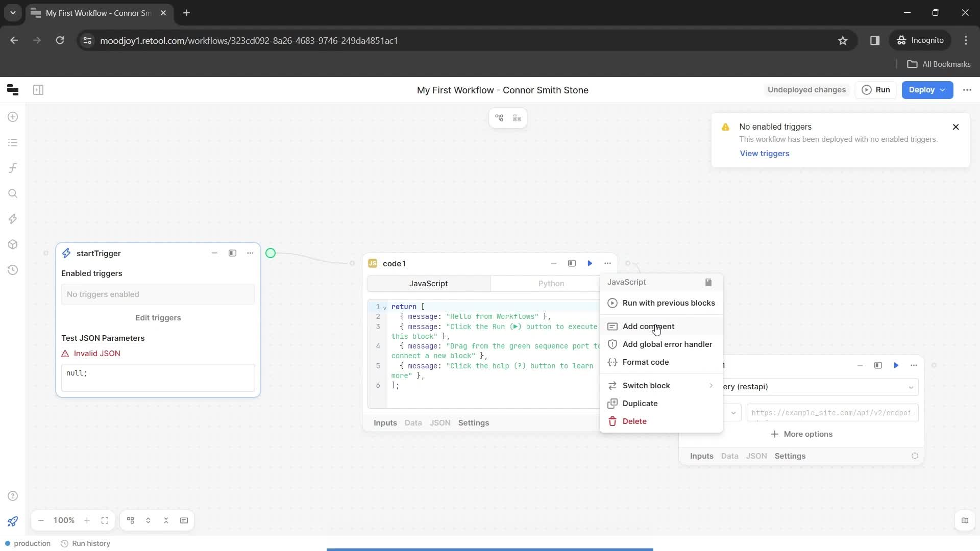Toggle the left sidebar panel icon

click(38, 90)
